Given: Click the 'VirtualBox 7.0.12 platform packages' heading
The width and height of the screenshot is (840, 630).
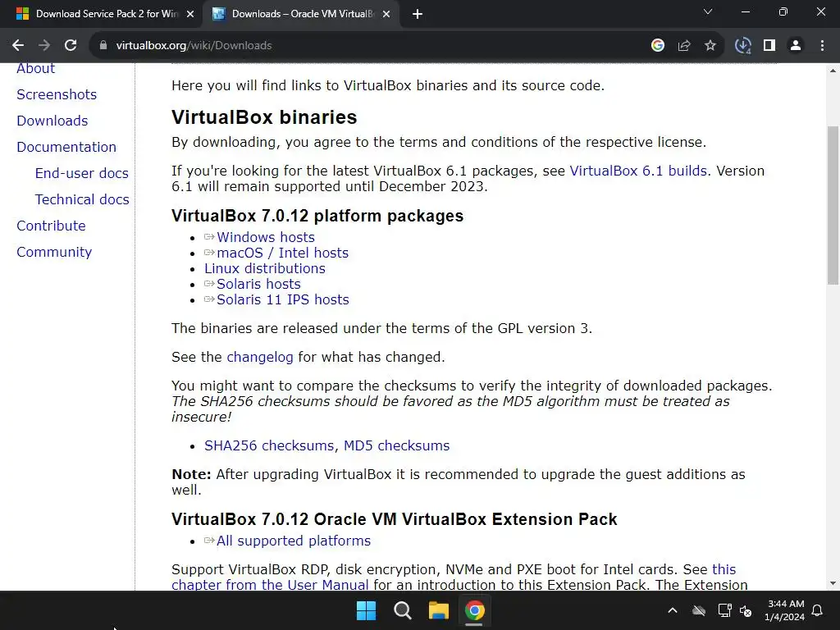Looking at the screenshot, I should pos(317,216).
